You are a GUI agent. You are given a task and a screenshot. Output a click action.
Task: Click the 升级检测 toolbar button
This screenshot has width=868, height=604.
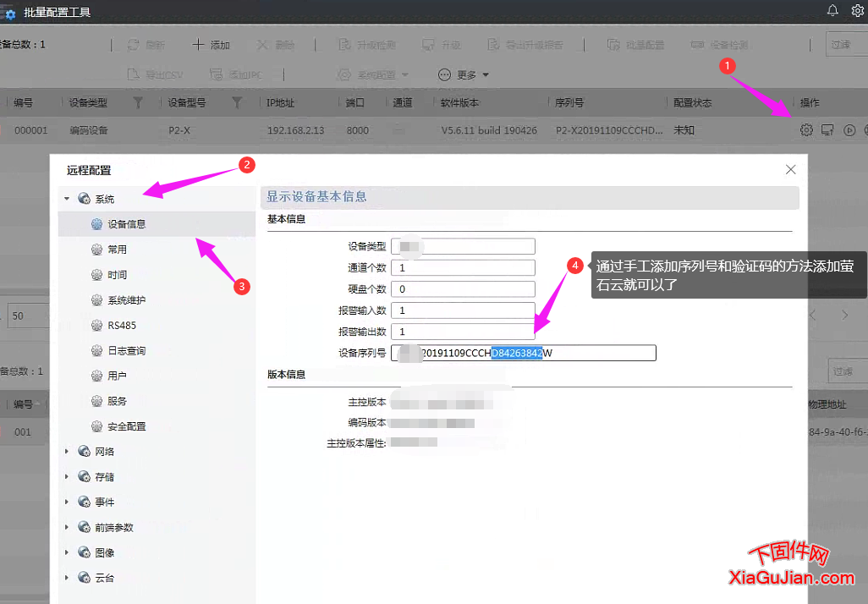tap(366, 45)
